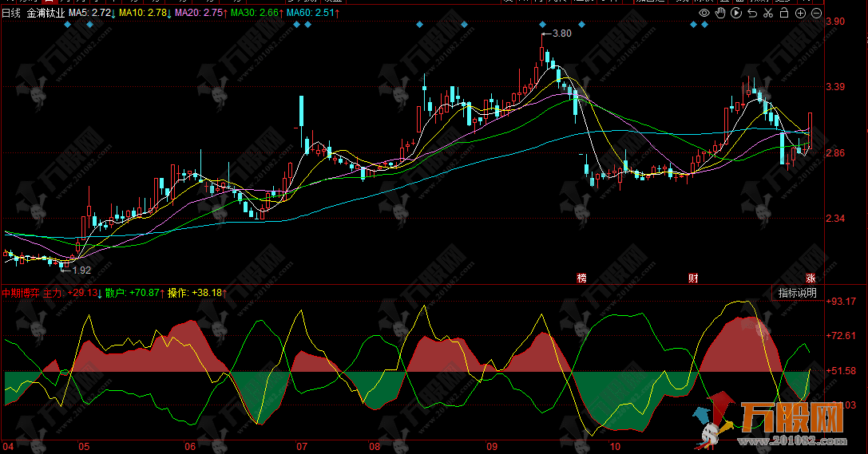Toggle the chart lock icon
868x454 pixels.
pyautogui.click(x=783, y=14)
